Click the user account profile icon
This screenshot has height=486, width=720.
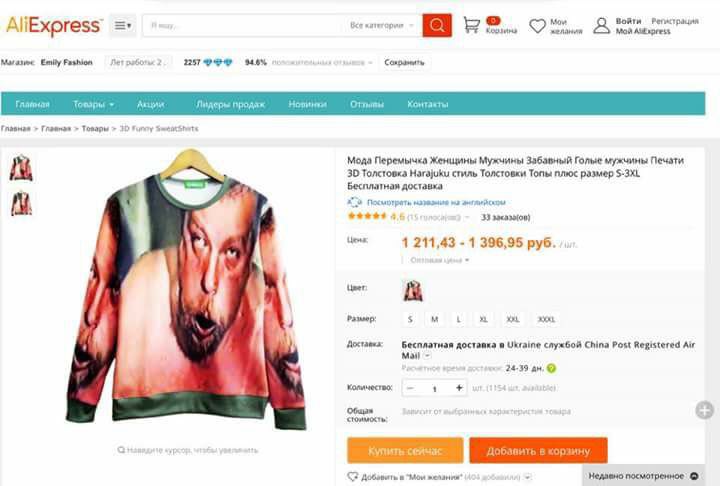pyautogui.click(x=602, y=26)
